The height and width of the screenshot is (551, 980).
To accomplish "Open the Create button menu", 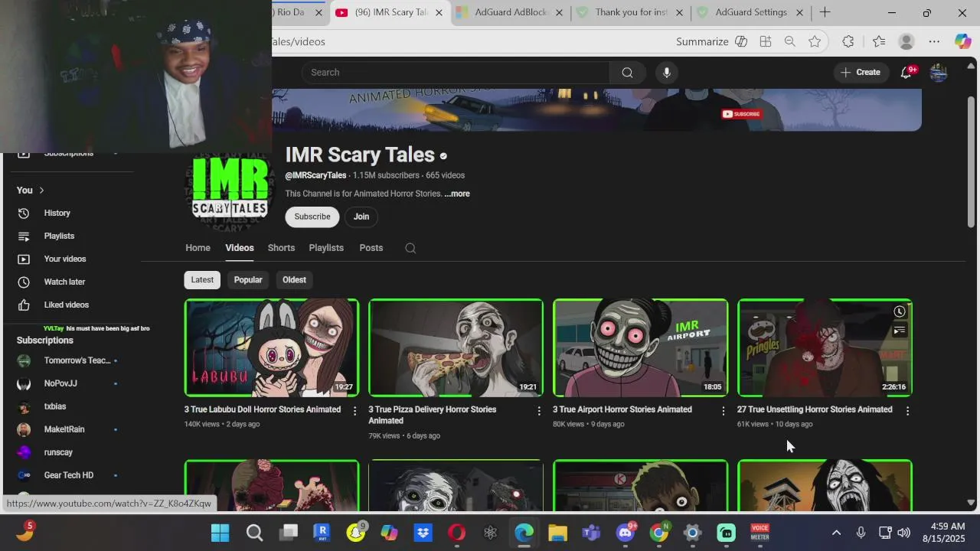I will coord(861,72).
